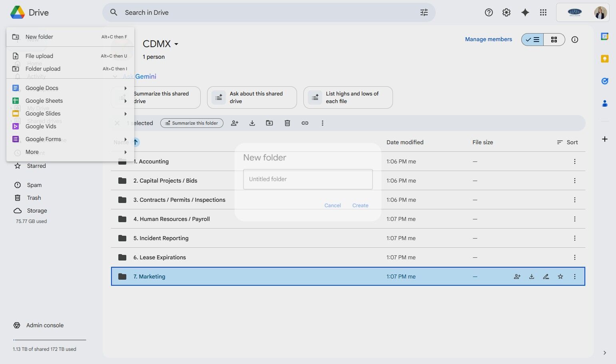Click the Manage members link

[x=488, y=39]
